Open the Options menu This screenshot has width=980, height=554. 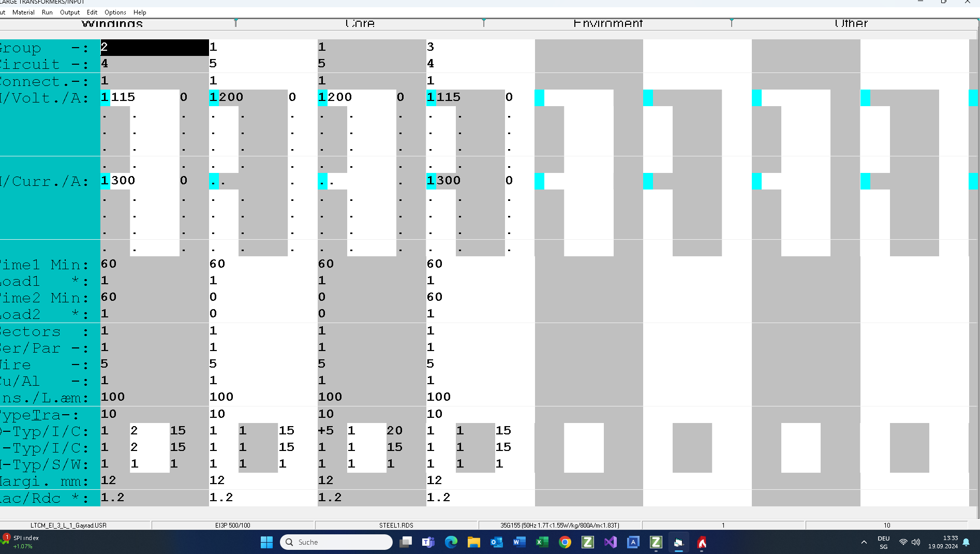coord(115,12)
